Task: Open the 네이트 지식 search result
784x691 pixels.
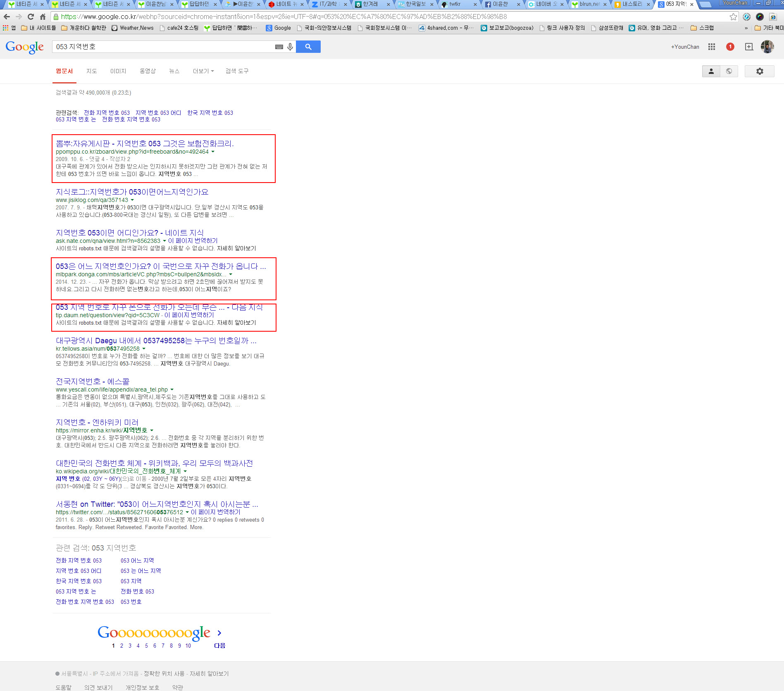Action: point(130,233)
